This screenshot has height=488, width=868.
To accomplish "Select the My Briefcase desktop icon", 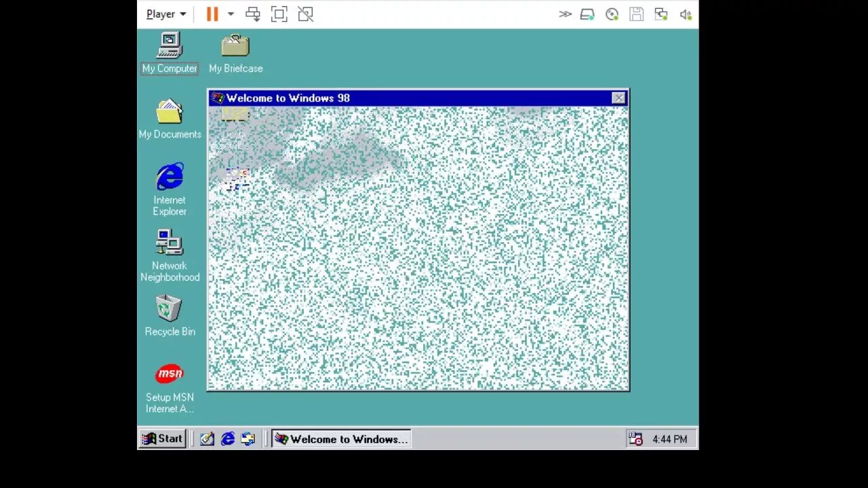I will pyautogui.click(x=235, y=54).
